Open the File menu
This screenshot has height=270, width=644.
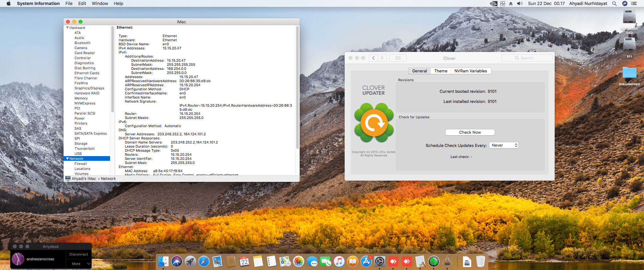pyautogui.click(x=69, y=3)
